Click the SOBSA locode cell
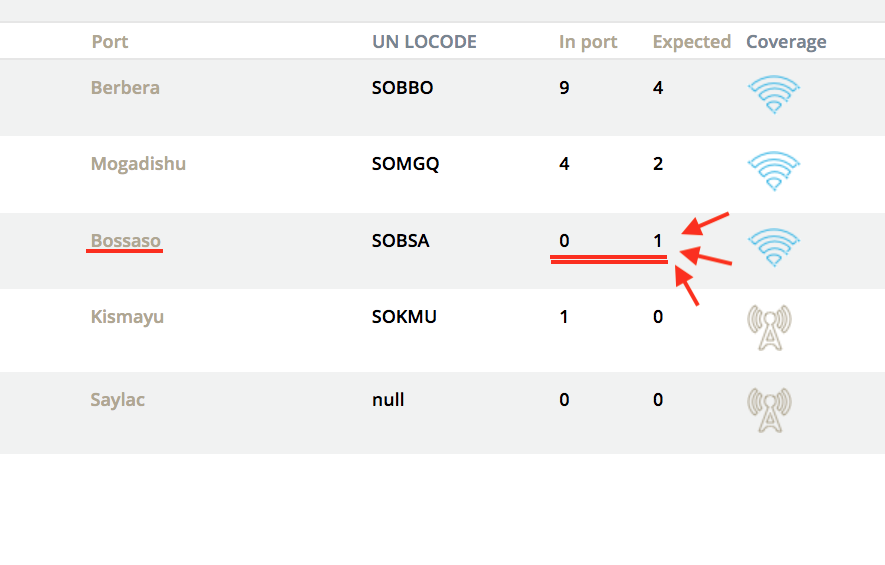 pos(400,241)
